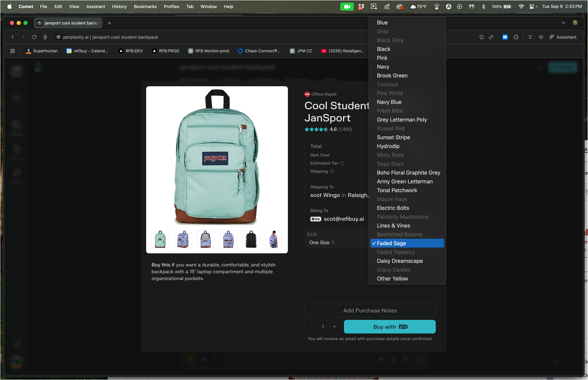Screen dimensions: 588x380
Task: Open the History menu
Action: coord(119,7)
